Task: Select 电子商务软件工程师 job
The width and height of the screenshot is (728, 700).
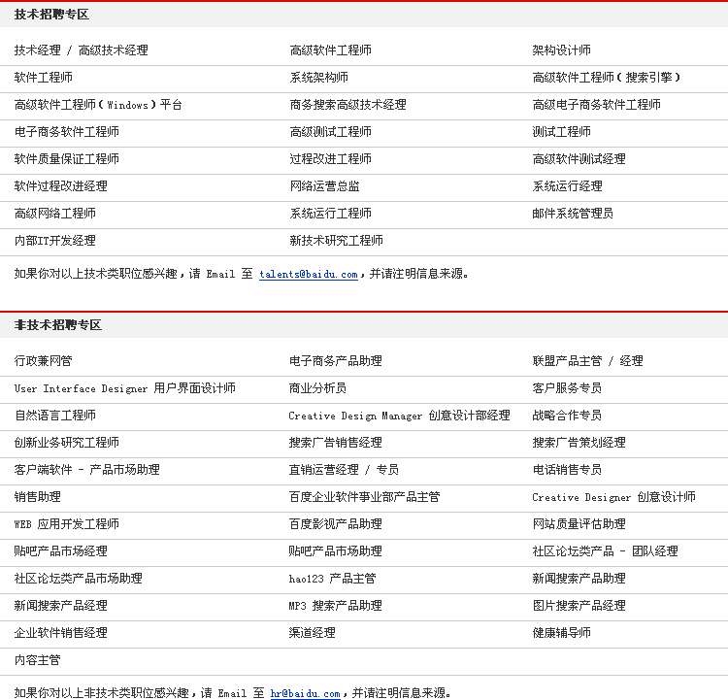Action: coord(67,131)
